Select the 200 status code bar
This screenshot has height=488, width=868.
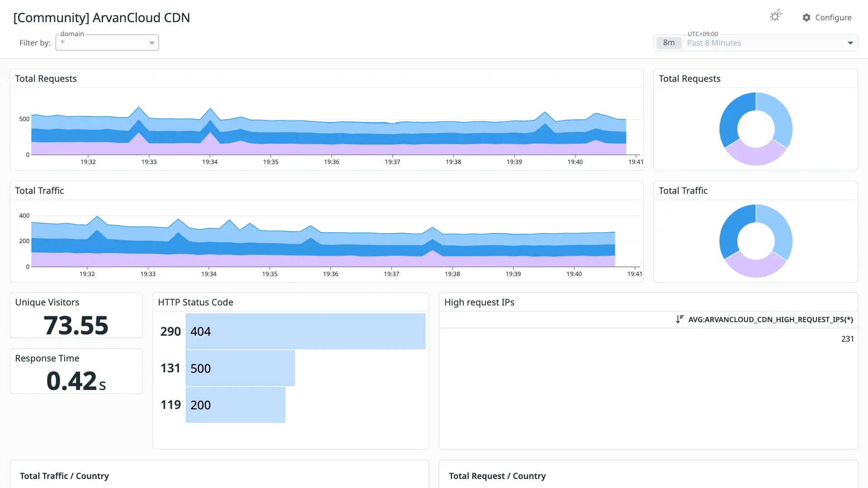point(236,405)
